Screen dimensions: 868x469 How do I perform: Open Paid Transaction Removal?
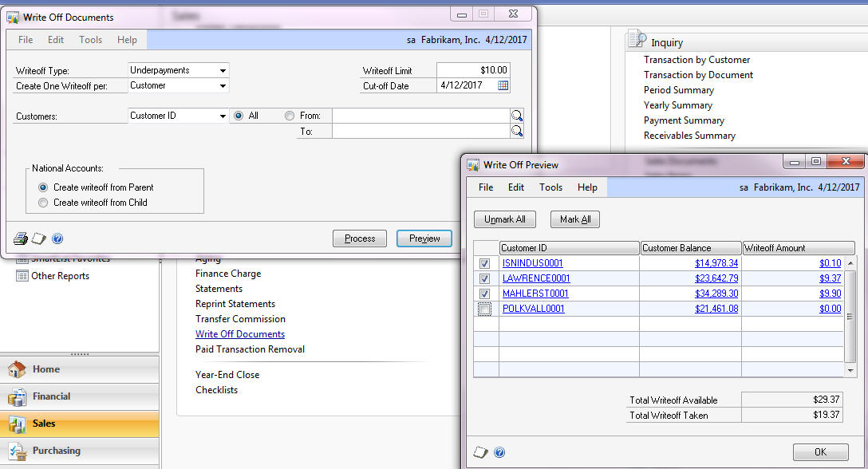pyautogui.click(x=250, y=349)
